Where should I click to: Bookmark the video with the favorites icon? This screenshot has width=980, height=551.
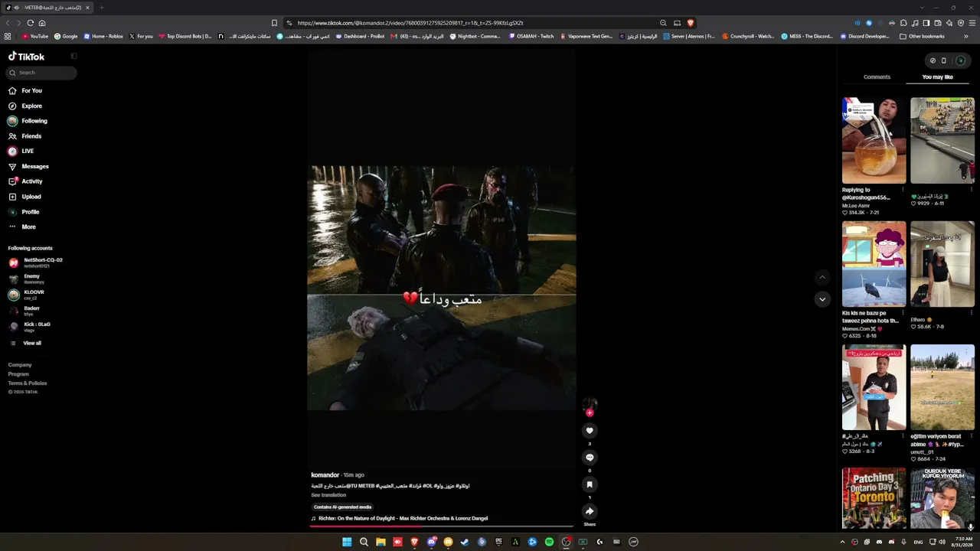590,484
